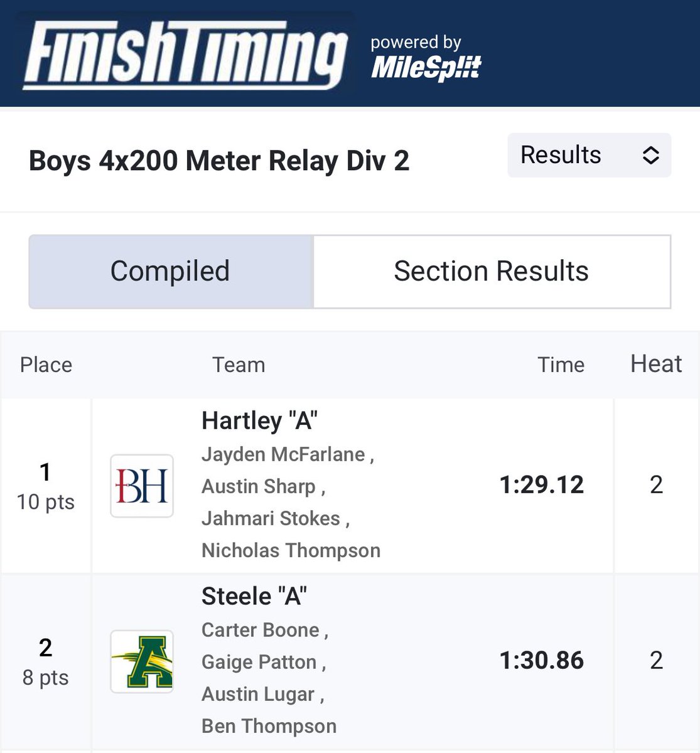The height and width of the screenshot is (753, 700).
Task: Open Nicholas Thompson's profile
Action: 291,550
